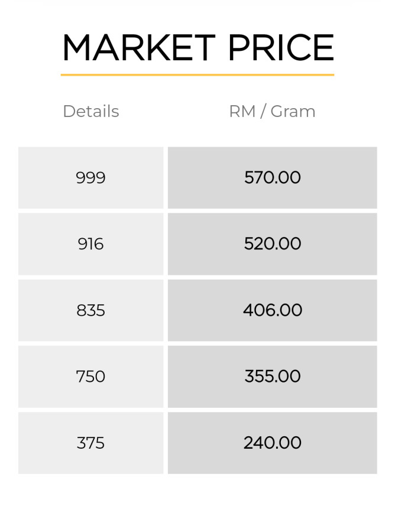Select the Details column header
This screenshot has width=395, height=532.
[x=91, y=111]
